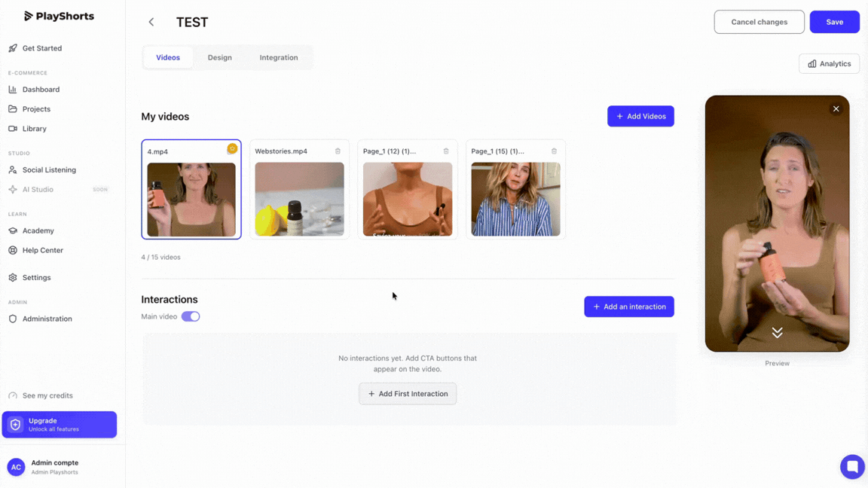
Task: Open the chat support bubble icon
Action: 852,466
